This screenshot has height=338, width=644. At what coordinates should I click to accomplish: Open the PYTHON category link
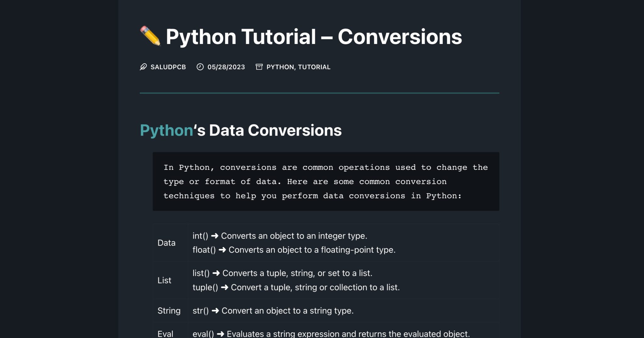tap(280, 67)
